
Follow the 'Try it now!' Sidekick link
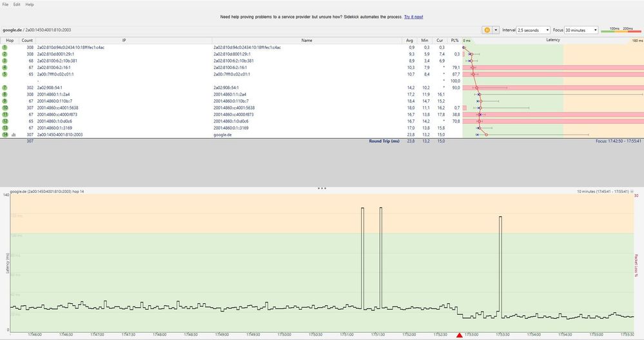[413, 17]
